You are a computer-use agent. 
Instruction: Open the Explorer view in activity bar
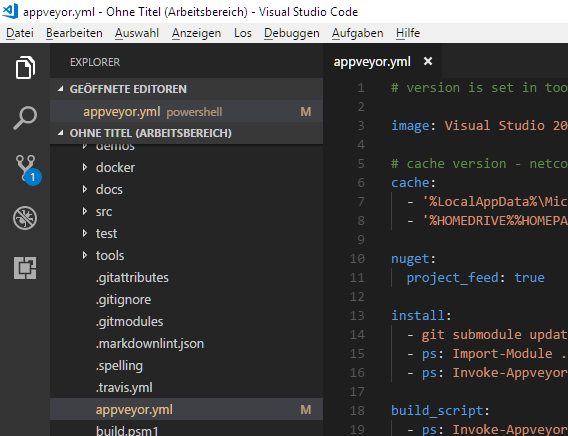pyautogui.click(x=25, y=67)
